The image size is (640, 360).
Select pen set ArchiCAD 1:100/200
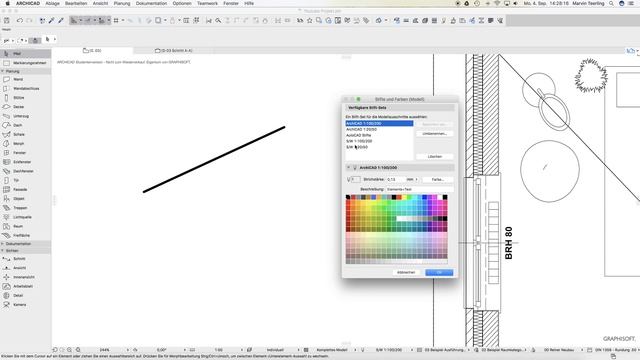379,123
